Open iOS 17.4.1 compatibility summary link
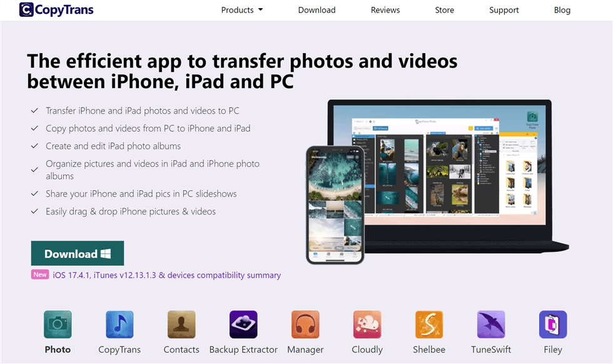 pyautogui.click(x=166, y=275)
